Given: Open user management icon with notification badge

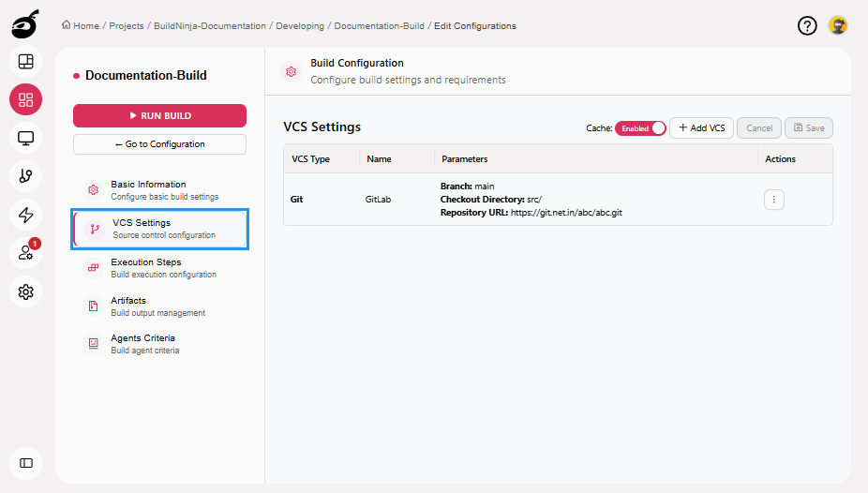Looking at the screenshot, I should coord(26,253).
